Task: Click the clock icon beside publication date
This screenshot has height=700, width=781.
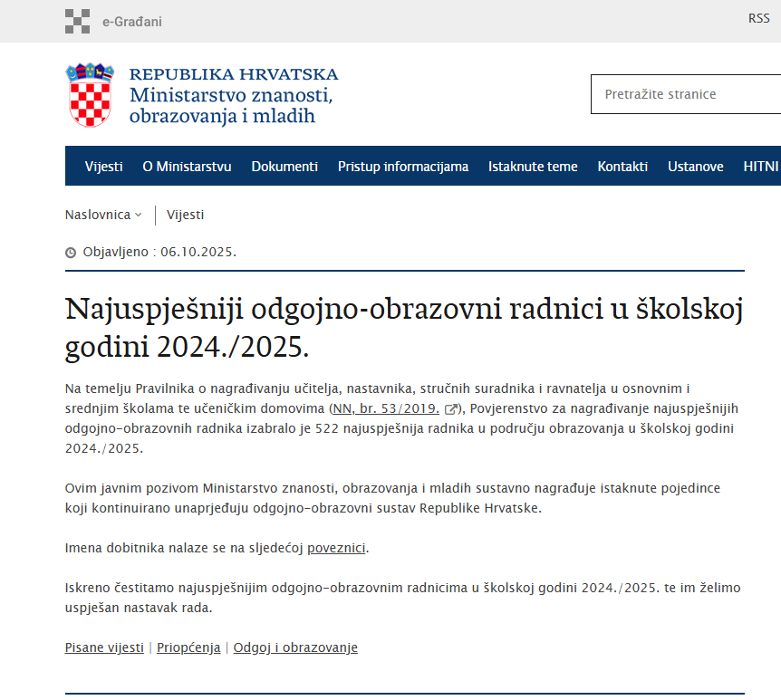Action: (71, 253)
